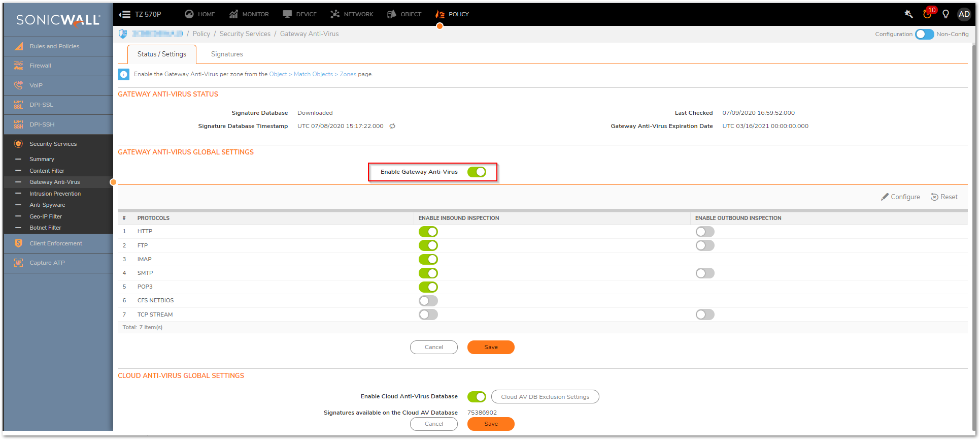Click the SonicWall logo
Viewport: 980px width, 440px height.
(x=58, y=20)
